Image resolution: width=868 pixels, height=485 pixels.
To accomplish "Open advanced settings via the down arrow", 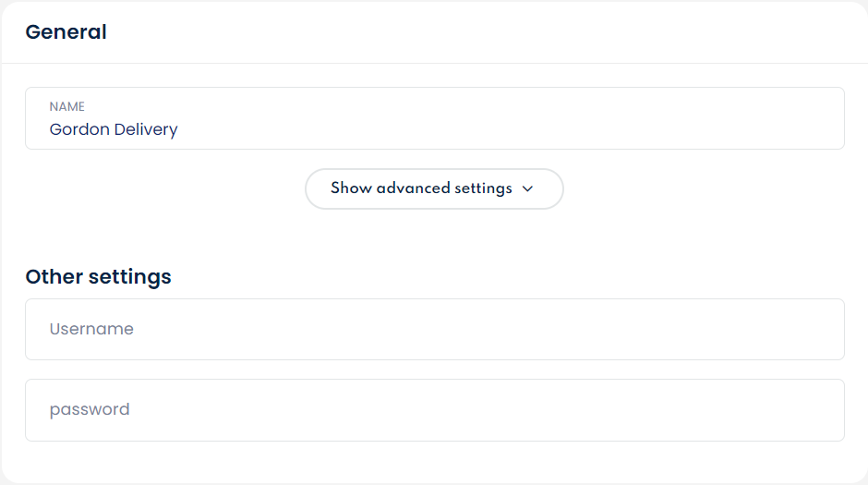I will pyautogui.click(x=527, y=188).
